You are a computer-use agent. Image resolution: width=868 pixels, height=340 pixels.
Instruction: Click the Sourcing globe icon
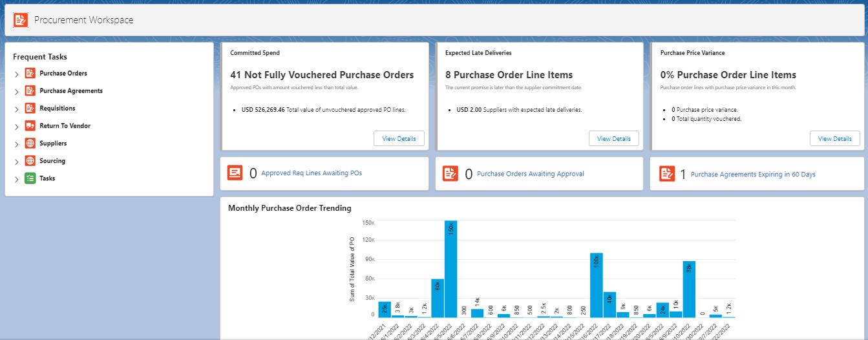(30, 161)
